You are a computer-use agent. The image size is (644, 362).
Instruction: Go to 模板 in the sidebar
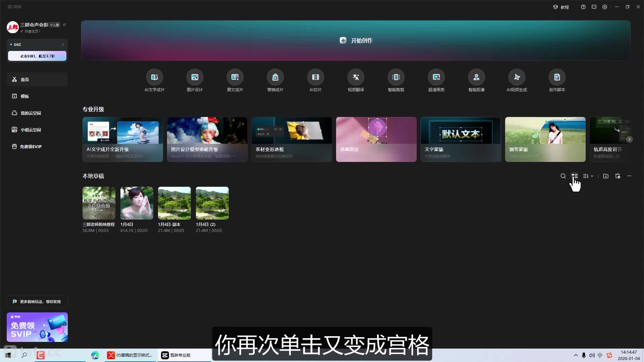click(x=24, y=96)
